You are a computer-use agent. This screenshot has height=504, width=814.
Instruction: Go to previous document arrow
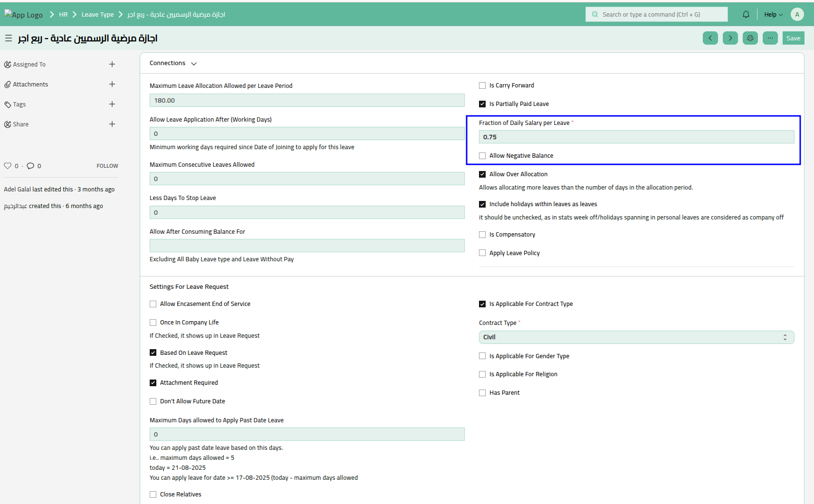(x=710, y=38)
